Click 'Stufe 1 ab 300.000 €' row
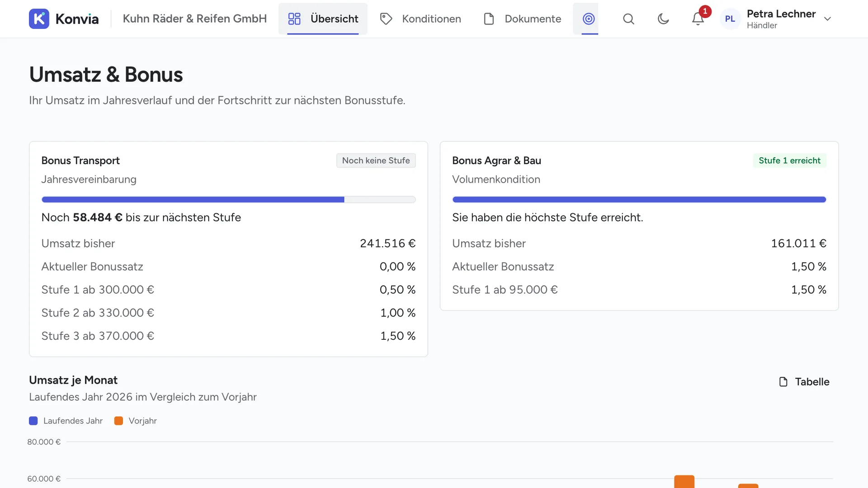The image size is (868, 488). coord(228,290)
